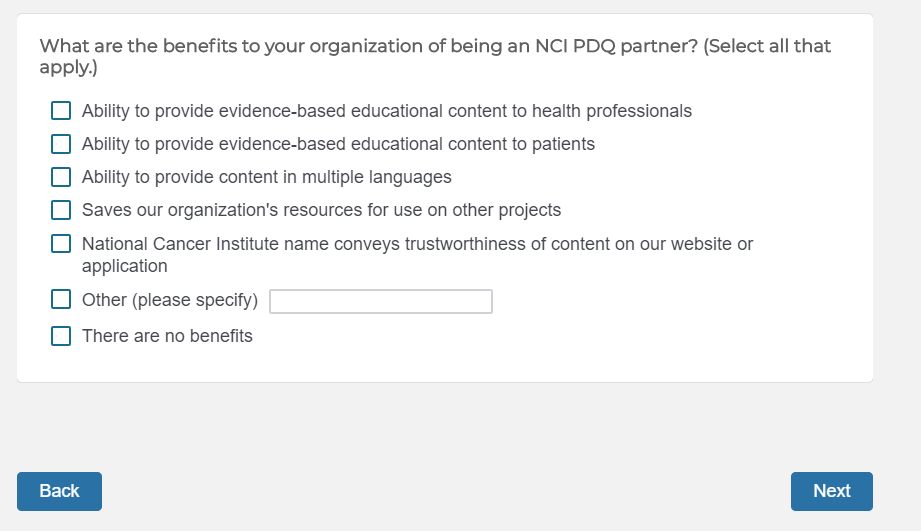The height and width of the screenshot is (531, 921).
Task: Click the 'There are no benefits' label text
Action: (x=167, y=336)
